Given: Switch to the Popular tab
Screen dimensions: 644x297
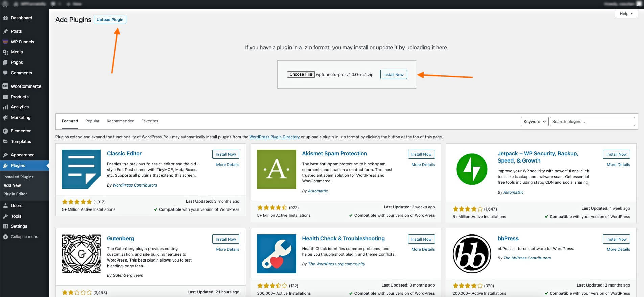Looking at the screenshot, I should (92, 121).
